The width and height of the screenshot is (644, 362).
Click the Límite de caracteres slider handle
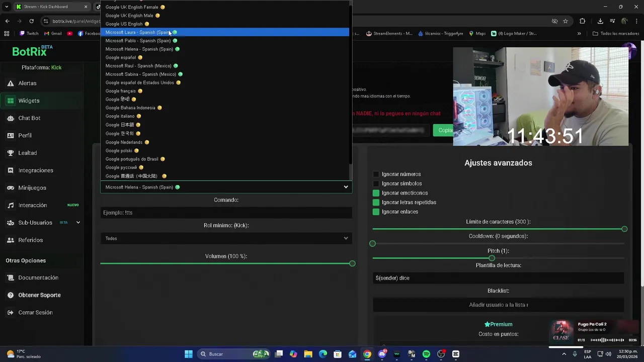pos(624,229)
